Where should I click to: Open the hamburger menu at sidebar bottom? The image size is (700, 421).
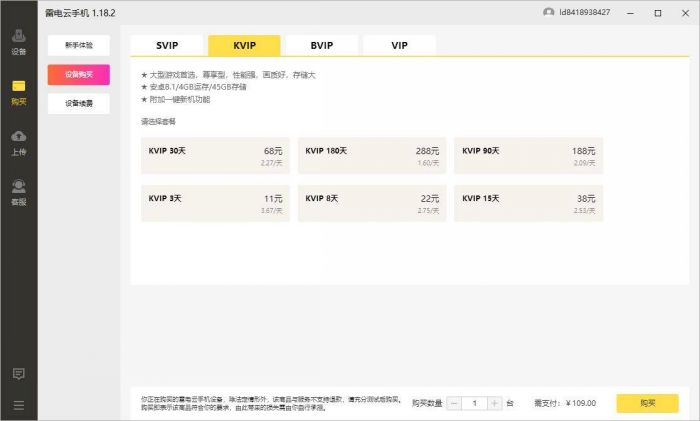(x=18, y=405)
